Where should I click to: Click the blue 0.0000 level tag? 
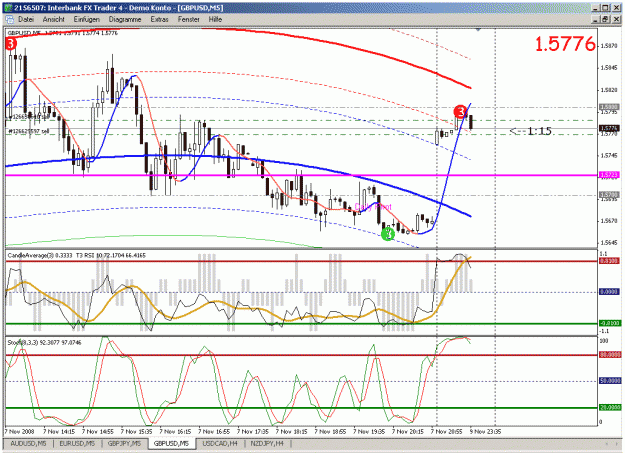(x=609, y=292)
